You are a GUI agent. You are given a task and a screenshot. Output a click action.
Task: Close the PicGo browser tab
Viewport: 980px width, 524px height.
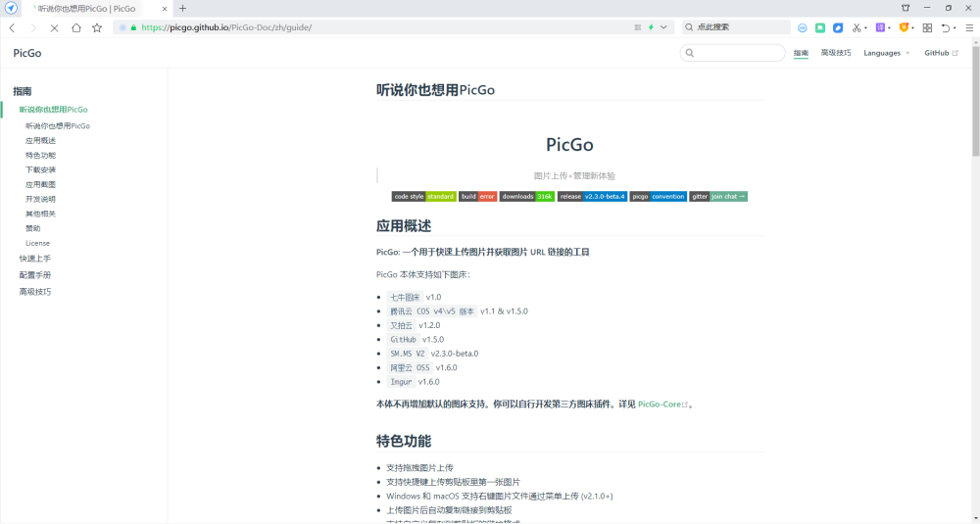165,9
